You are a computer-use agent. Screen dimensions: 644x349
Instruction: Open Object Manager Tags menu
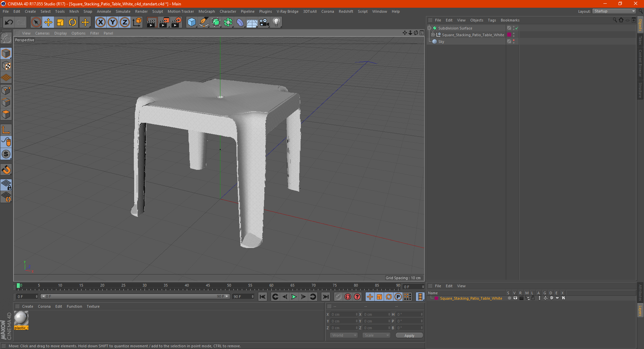pyautogui.click(x=492, y=20)
